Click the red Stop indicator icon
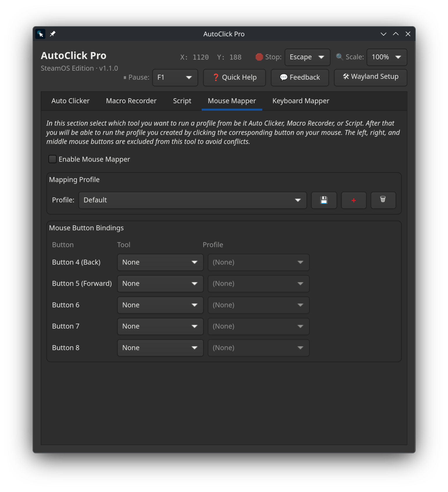Viewport: 448px width, 492px height. pyautogui.click(x=259, y=57)
